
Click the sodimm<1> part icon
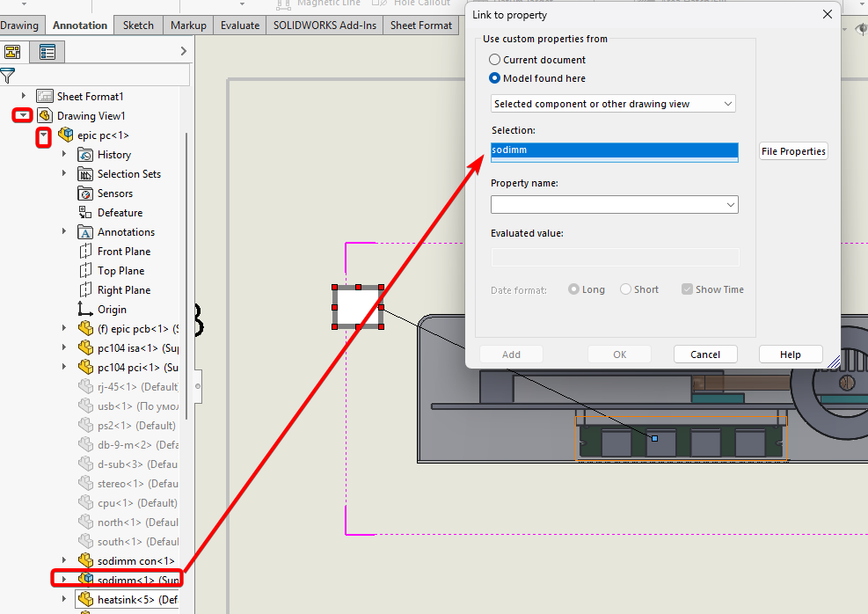pos(86,579)
